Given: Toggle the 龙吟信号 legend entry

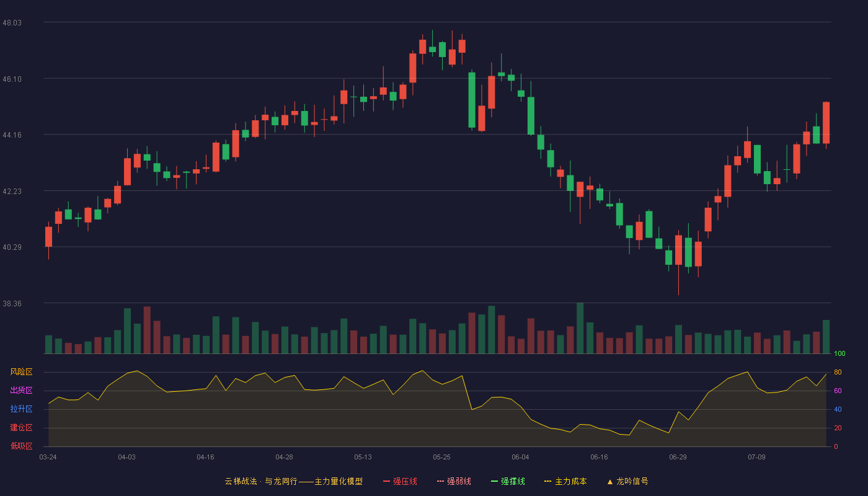Looking at the screenshot, I should (x=627, y=481).
